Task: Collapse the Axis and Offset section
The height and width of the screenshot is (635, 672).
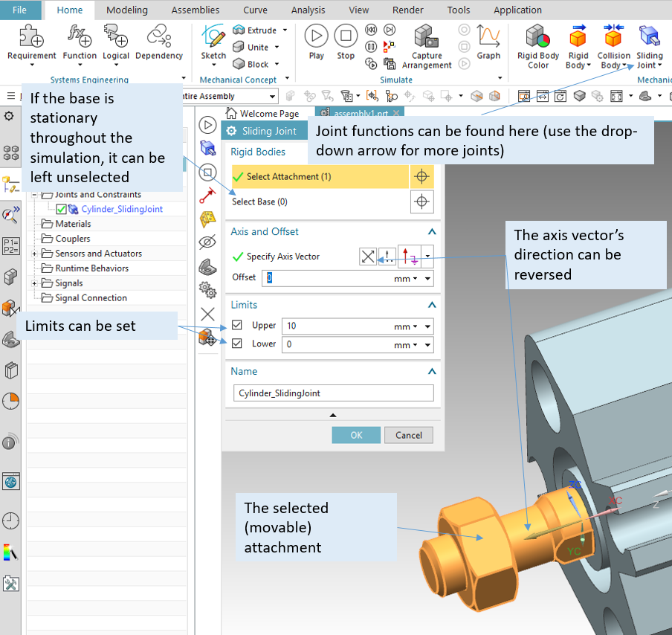Action: [430, 231]
